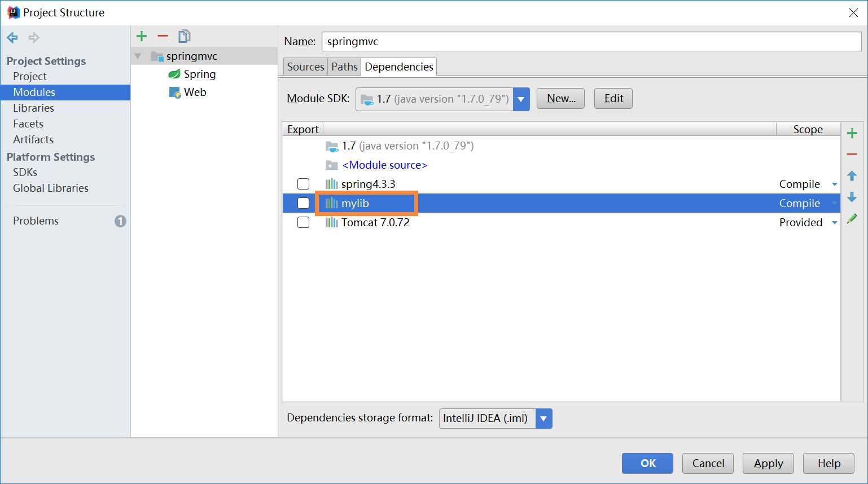The image size is (868, 484).
Task: Click the Tomcat 7.0.72 library icon
Action: [332, 222]
